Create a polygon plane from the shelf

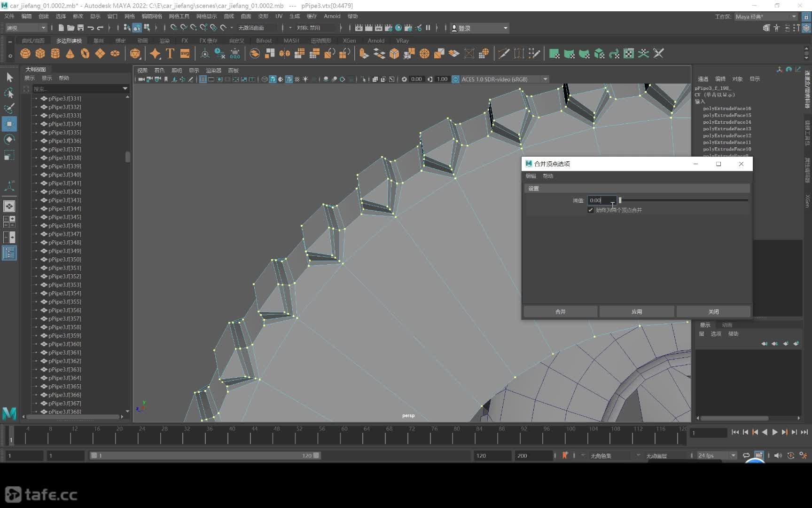pyautogui.click(x=100, y=54)
